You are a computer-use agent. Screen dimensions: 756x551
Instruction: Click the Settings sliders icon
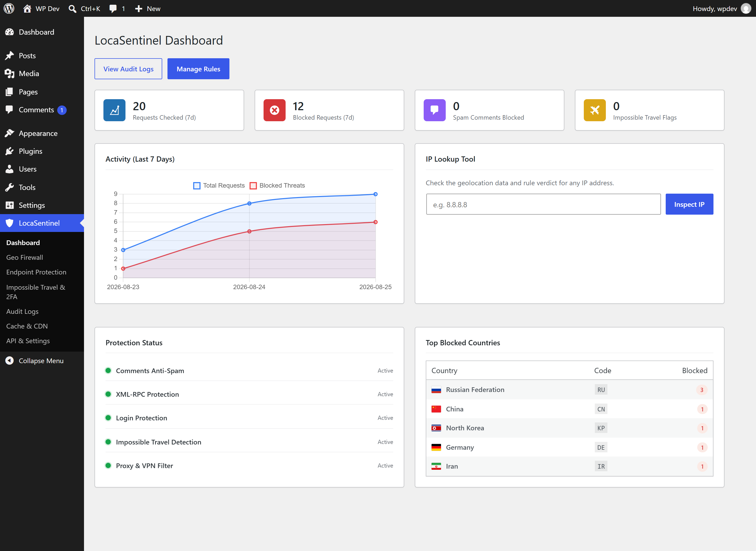pos(9,205)
